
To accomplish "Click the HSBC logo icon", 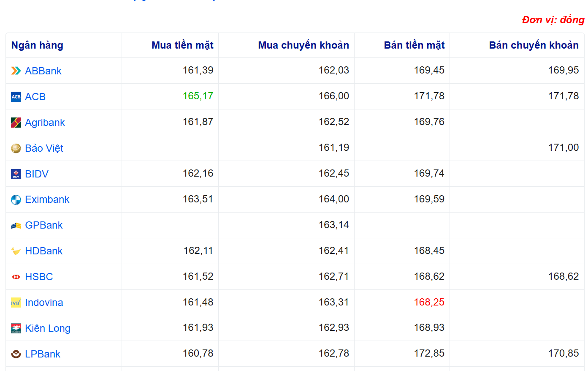I will 16,277.
